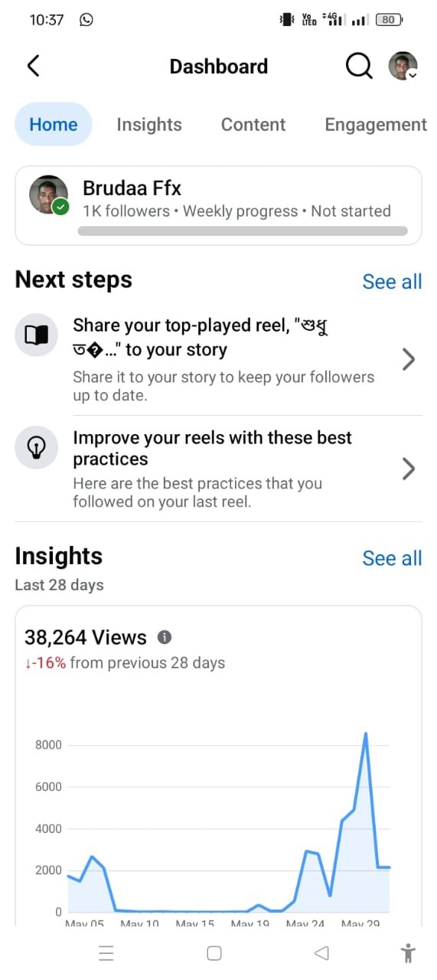Open profile switcher avatar at top right

[403, 66]
